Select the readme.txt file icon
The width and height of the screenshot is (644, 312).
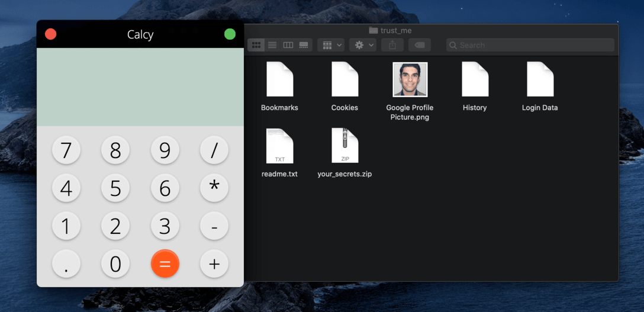pyautogui.click(x=280, y=146)
